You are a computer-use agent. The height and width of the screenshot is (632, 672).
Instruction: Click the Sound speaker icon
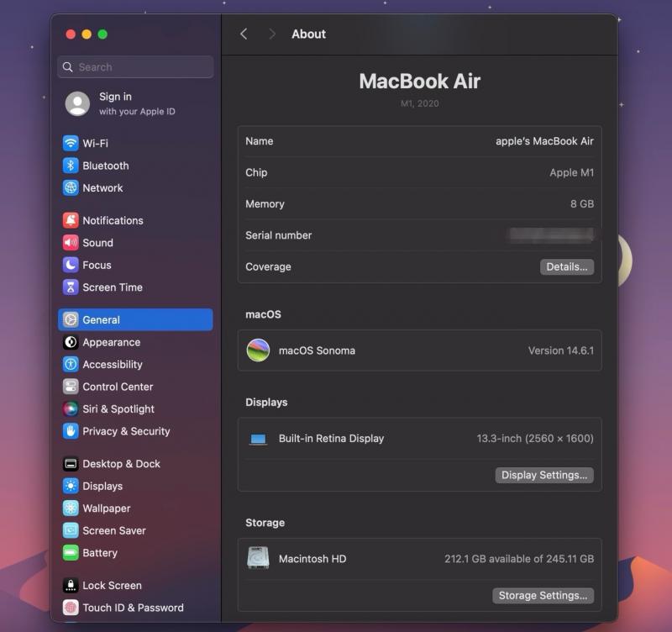pos(71,243)
